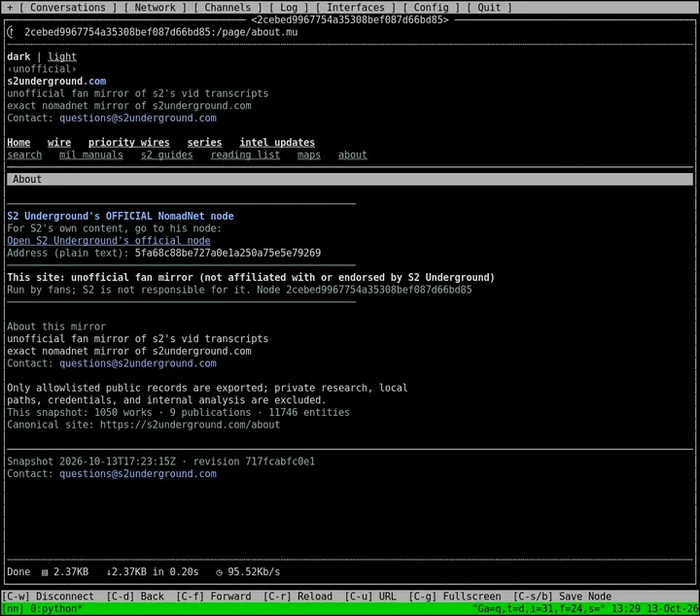
Task: Open the Channels menu item
Action: (227, 7)
